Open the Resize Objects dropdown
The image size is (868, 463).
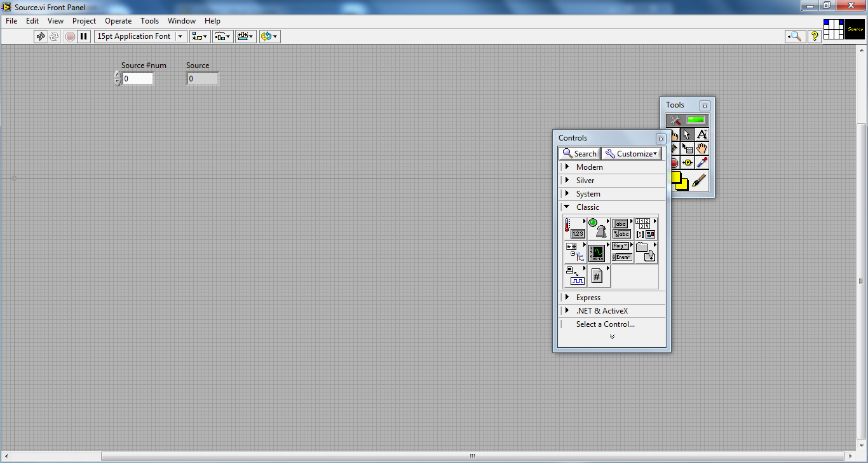[246, 36]
